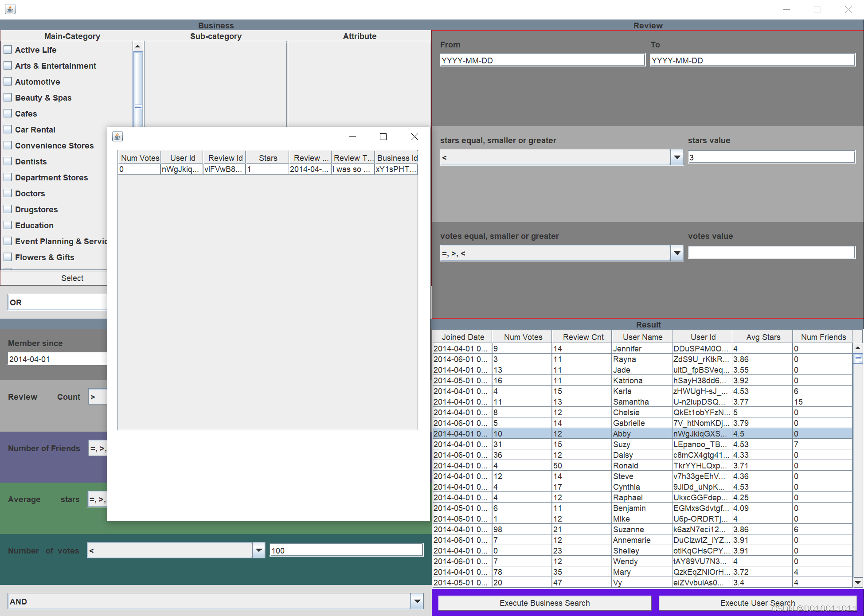
Task: Close the popup review window
Action: 414,136
